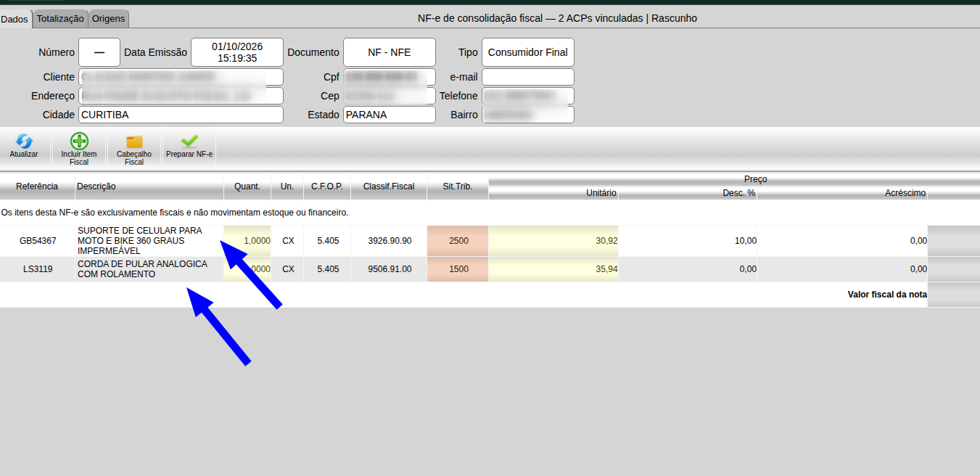
Task: Click the fiscal classification 9506.91.00 cell
Action: coord(390,269)
